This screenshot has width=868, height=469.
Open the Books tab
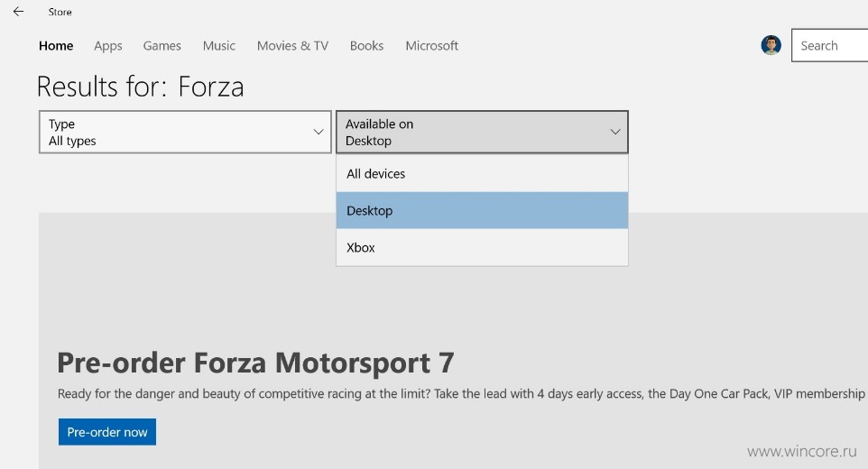[x=366, y=46]
